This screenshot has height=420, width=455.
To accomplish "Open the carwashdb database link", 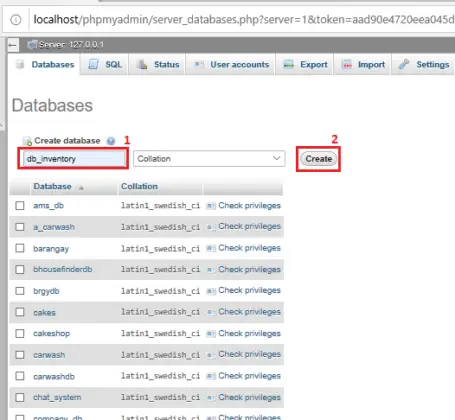I will coord(54,376).
